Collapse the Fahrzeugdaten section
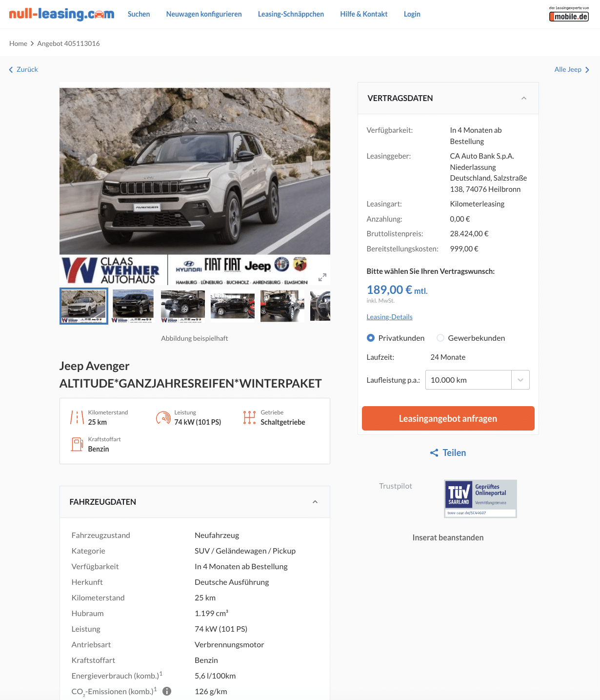 pos(315,502)
